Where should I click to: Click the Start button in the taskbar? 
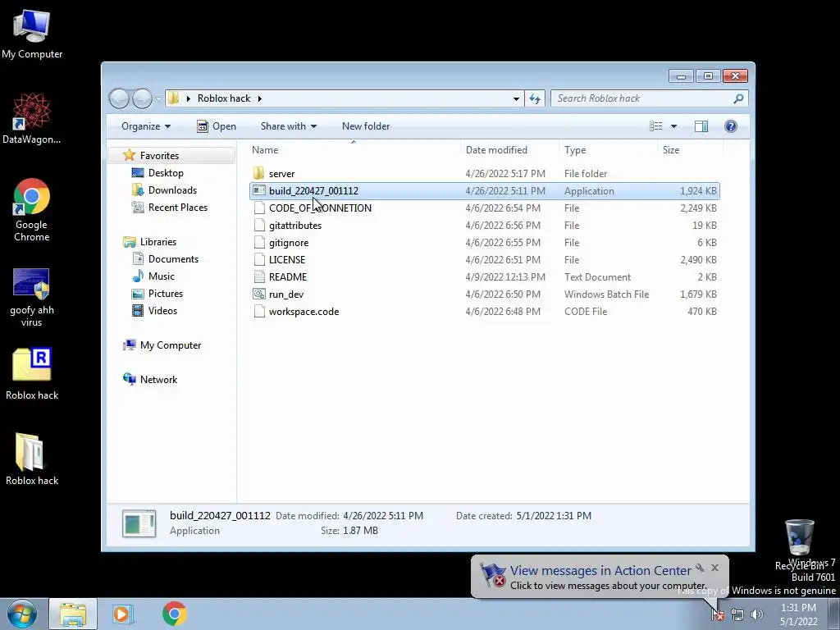pos(21,614)
